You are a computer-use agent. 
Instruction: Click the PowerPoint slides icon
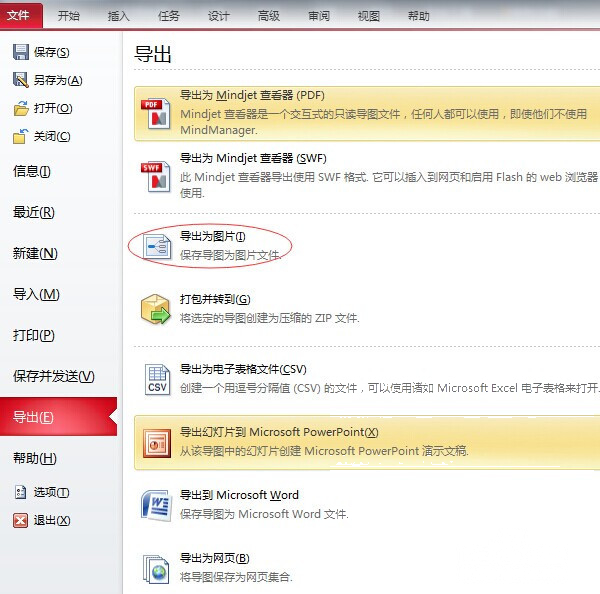(157, 443)
